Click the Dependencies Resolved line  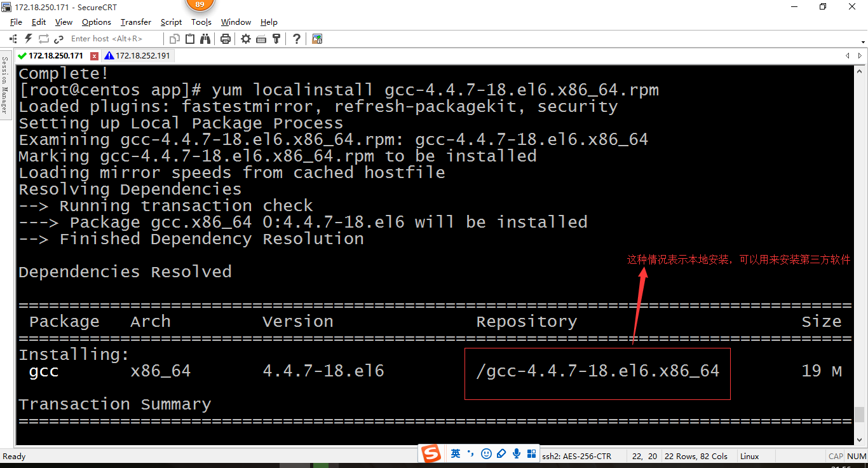click(125, 272)
